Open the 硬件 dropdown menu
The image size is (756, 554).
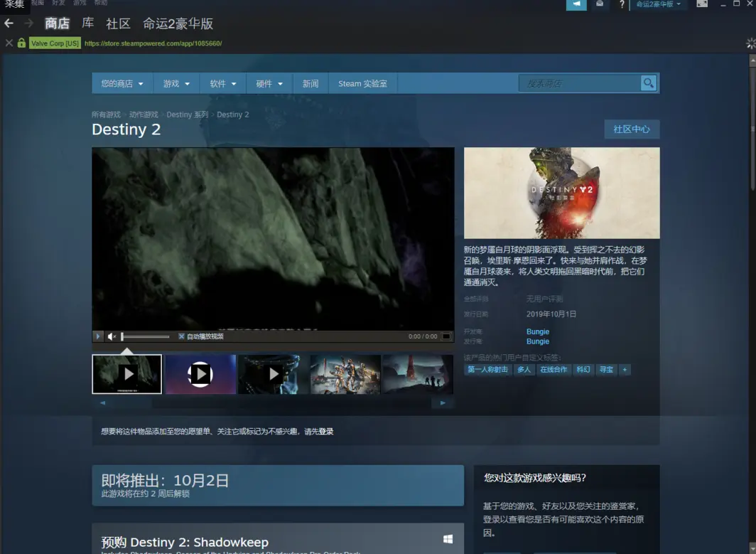click(269, 83)
